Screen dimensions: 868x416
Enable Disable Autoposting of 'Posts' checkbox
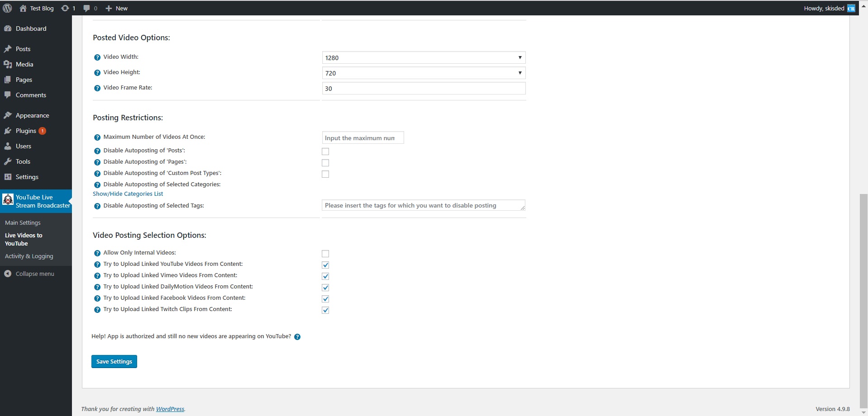coord(325,151)
